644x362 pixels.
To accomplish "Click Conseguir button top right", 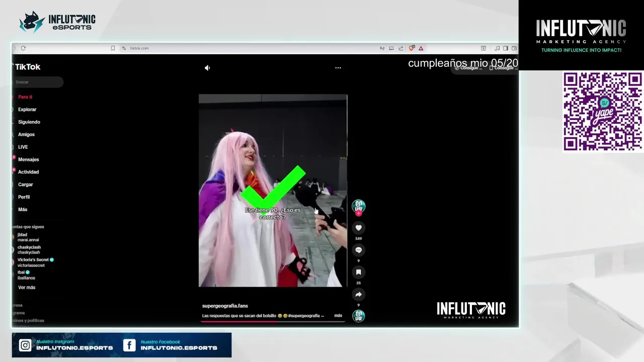I will [503, 68].
